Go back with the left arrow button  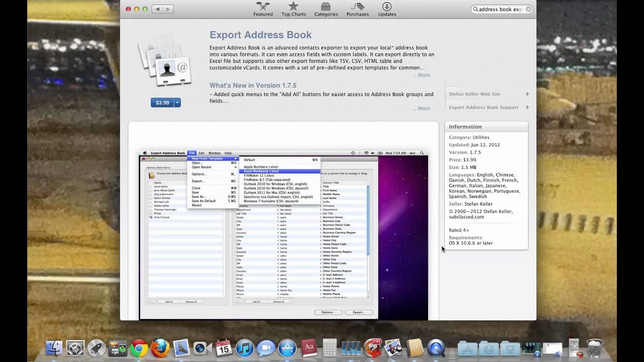point(156,9)
